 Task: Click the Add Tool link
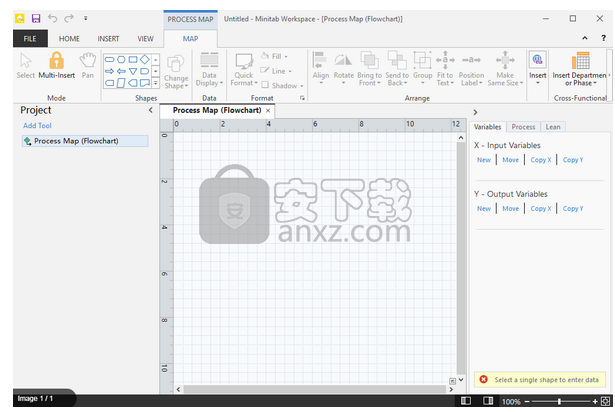click(37, 126)
